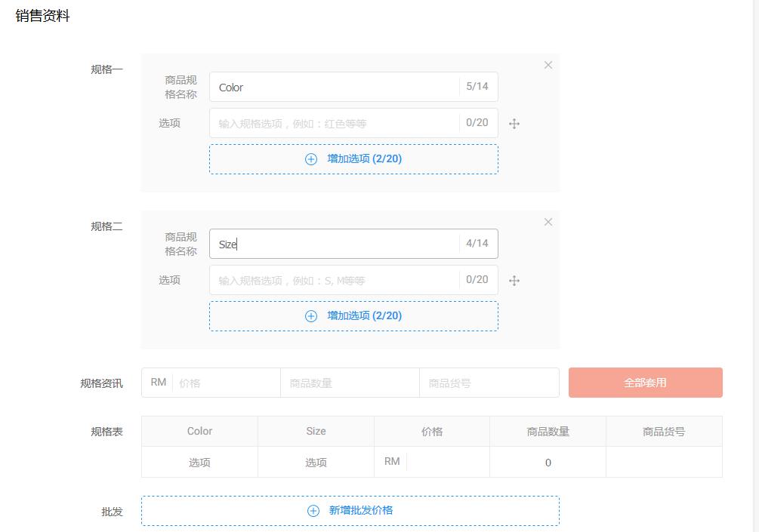Viewport: 759px width, 532px height.
Task: Focus the 商品货号 SKU input field
Action: [x=489, y=383]
